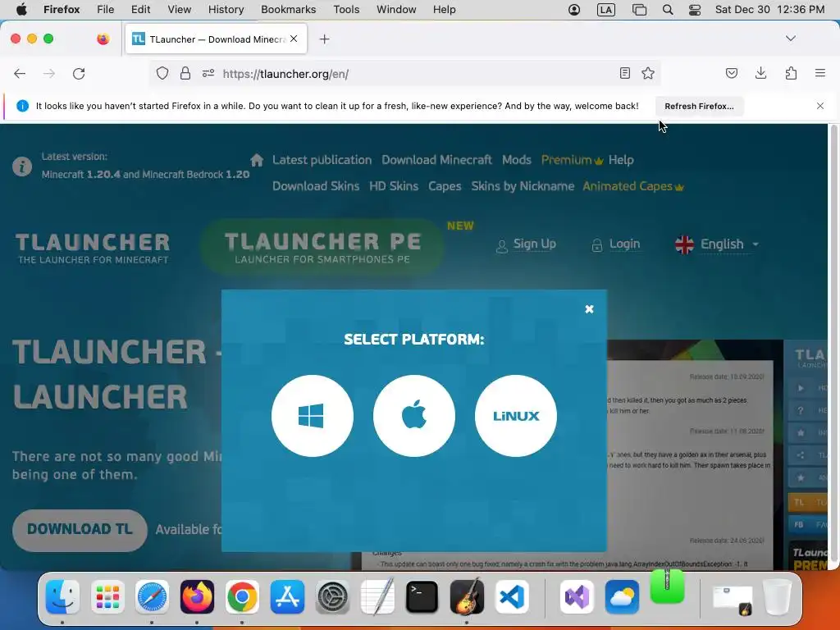Bookmark this page with the star icon
This screenshot has height=630, width=840.
click(648, 73)
